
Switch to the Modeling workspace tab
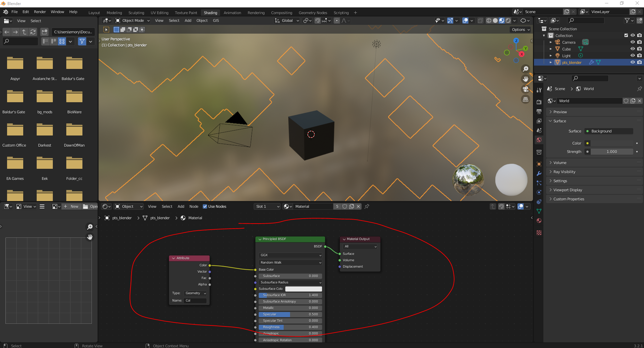coord(114,13)
